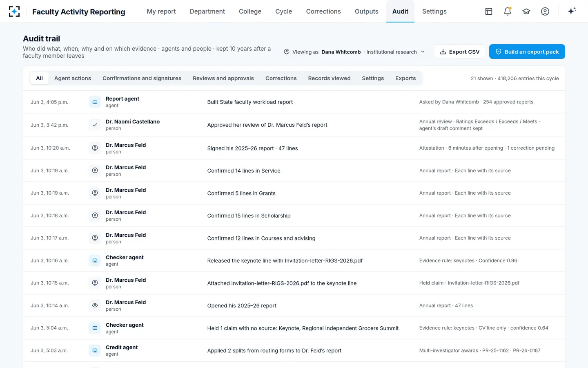Click "Applied 2 splits from routing forms" entry

coord(274,351)
